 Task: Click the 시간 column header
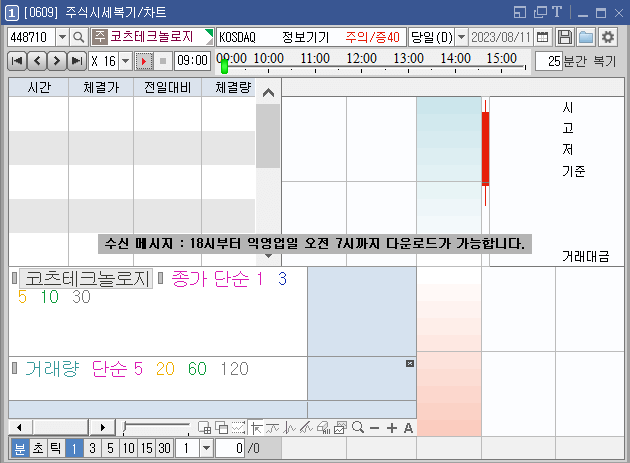click(39, 88)
